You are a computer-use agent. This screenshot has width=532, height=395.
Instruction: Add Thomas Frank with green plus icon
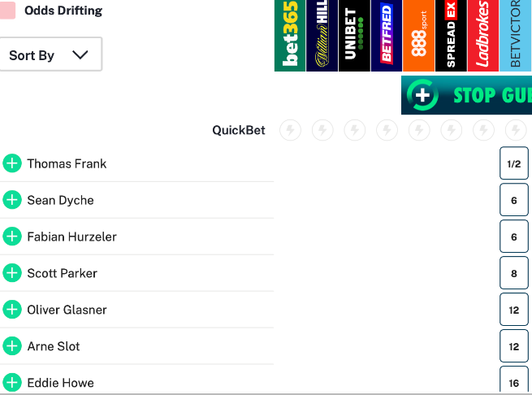[12, 163]
